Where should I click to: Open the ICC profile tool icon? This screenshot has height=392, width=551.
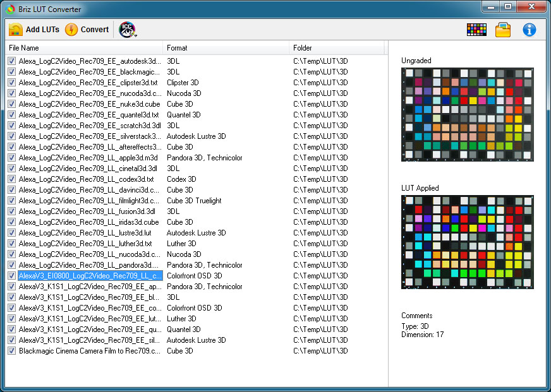point(126,30)
